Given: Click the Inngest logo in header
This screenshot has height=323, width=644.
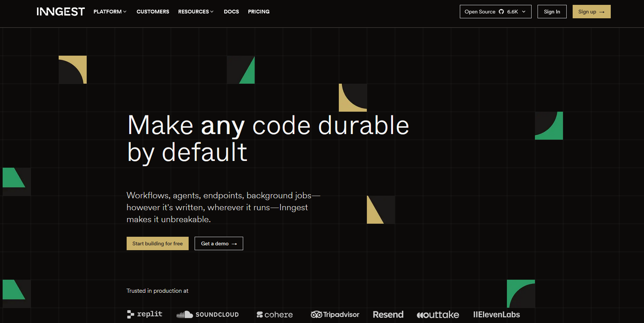Looking at the screenshot, I should click(x=61, y=12).
